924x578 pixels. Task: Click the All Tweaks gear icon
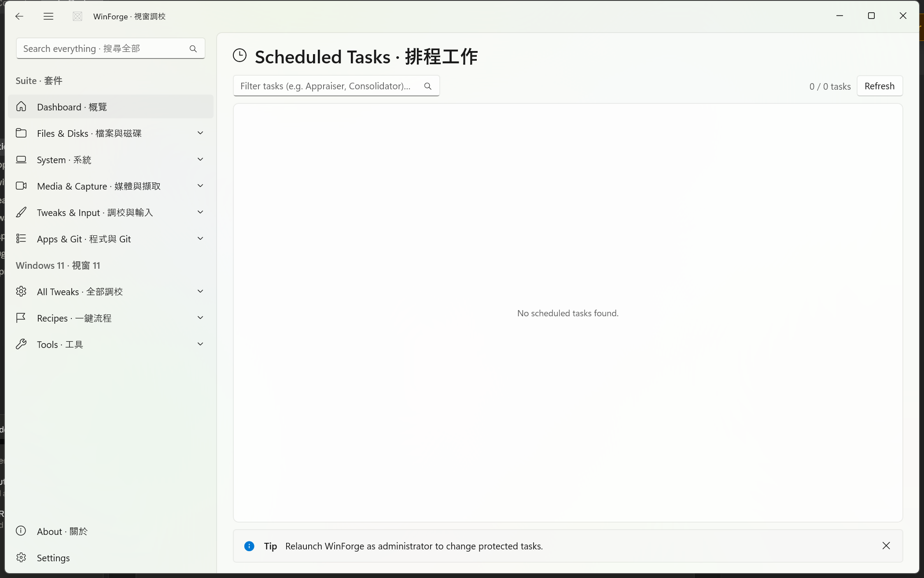(x=21, y=291)
